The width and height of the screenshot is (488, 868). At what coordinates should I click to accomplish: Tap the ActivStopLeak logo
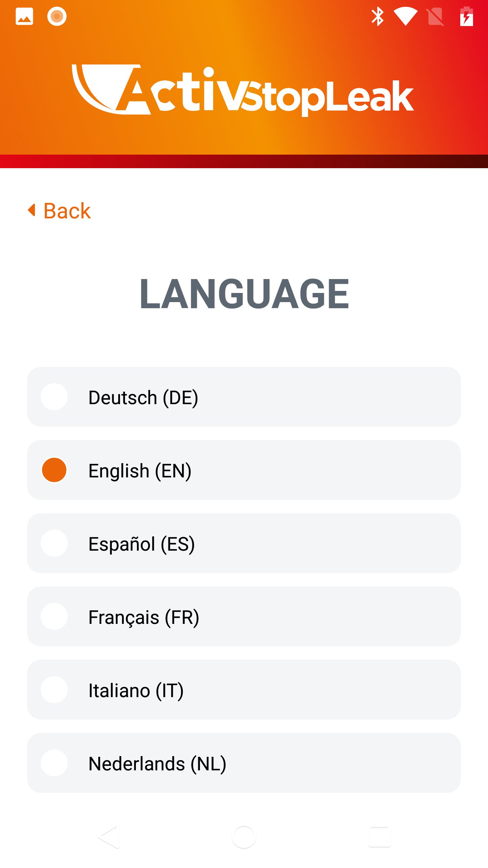[243, 90]
